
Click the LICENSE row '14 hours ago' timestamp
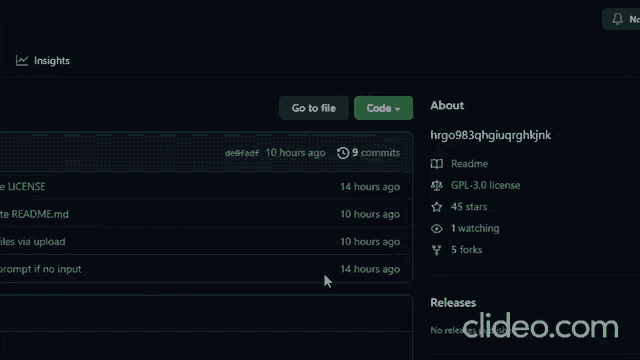[370, 187]
